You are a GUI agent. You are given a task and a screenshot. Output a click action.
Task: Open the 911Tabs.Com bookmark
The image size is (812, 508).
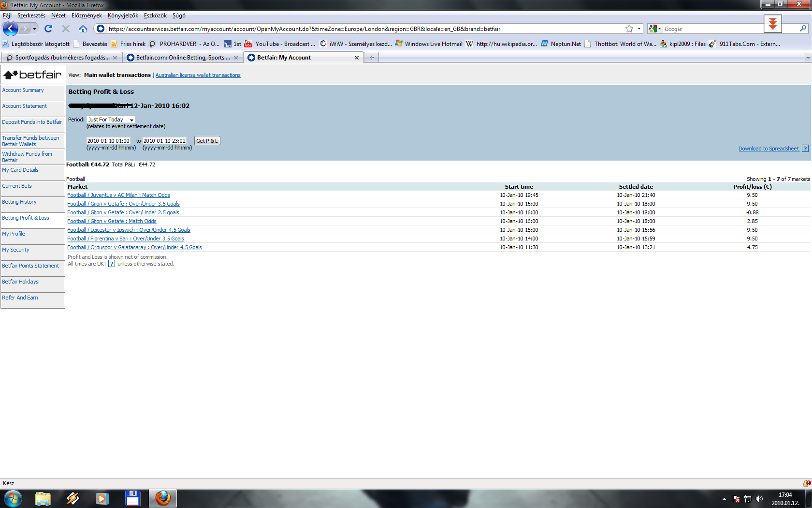pos(745,44)
